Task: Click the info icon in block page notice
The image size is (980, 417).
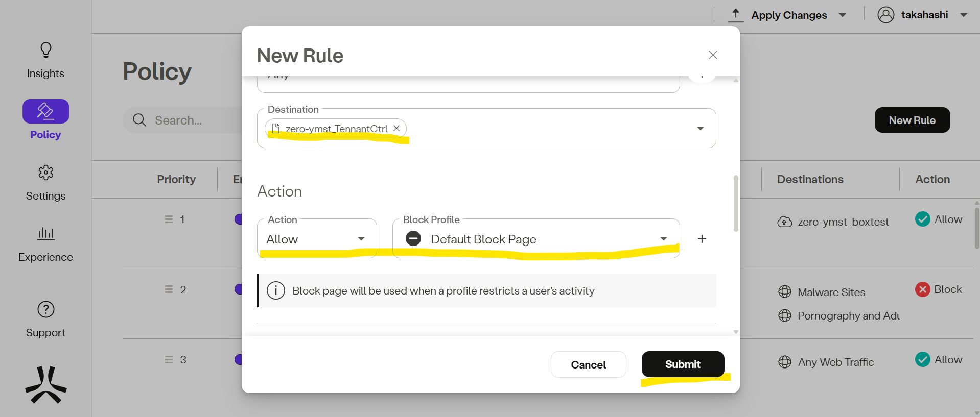Action: coord(276,290)
